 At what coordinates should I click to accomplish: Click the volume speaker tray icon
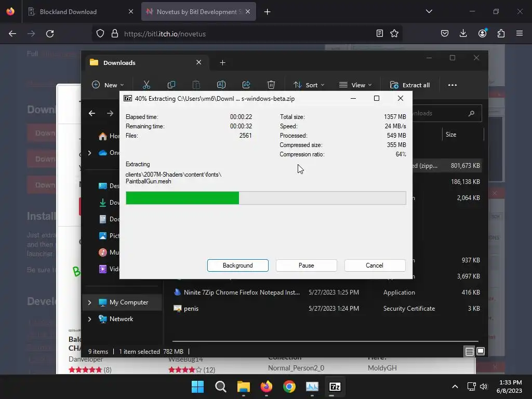coord(484,387)
